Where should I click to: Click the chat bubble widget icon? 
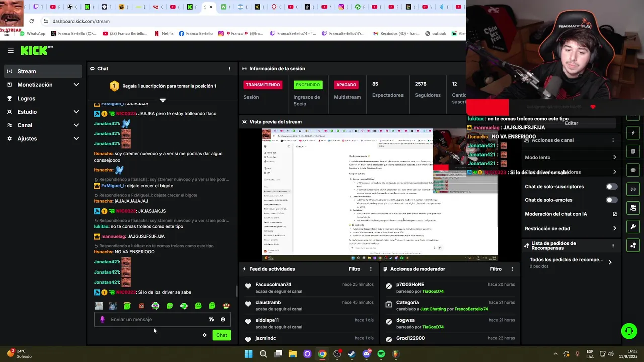(x=633, y=170)
